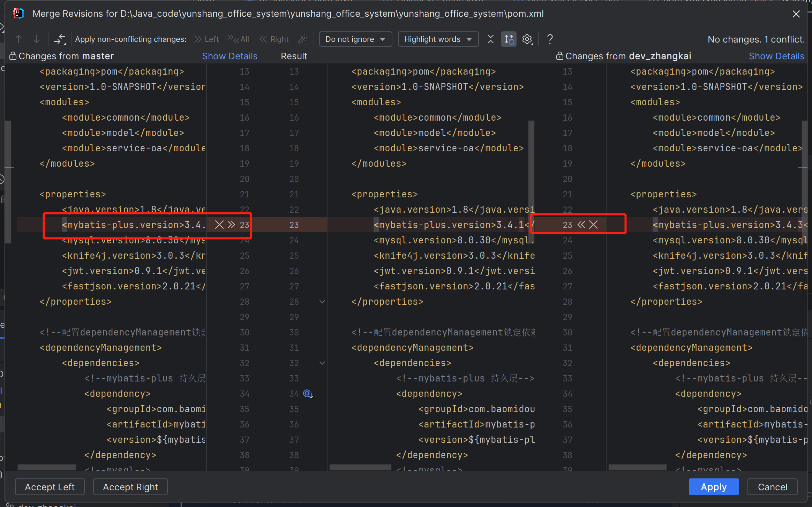The width and height of the screenshot is (812, 507).
Task: Open the 'Do not ignore' dropdown
Action: [x=355, y=39]
